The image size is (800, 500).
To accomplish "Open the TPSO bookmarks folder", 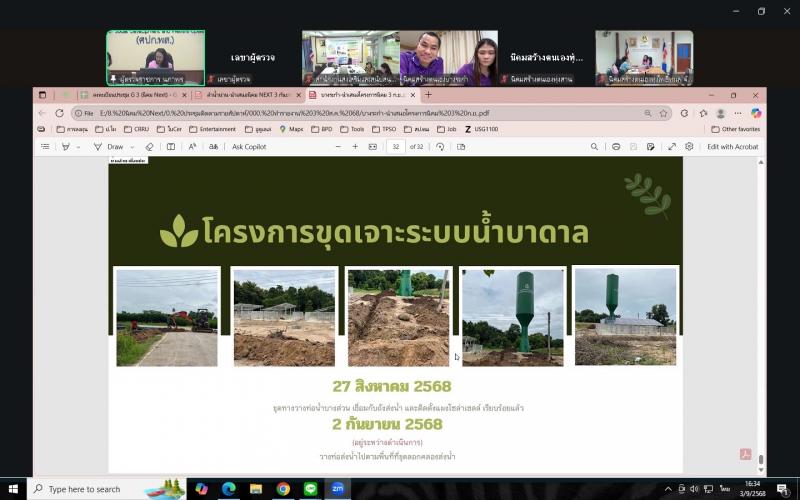I will (384, 130).
